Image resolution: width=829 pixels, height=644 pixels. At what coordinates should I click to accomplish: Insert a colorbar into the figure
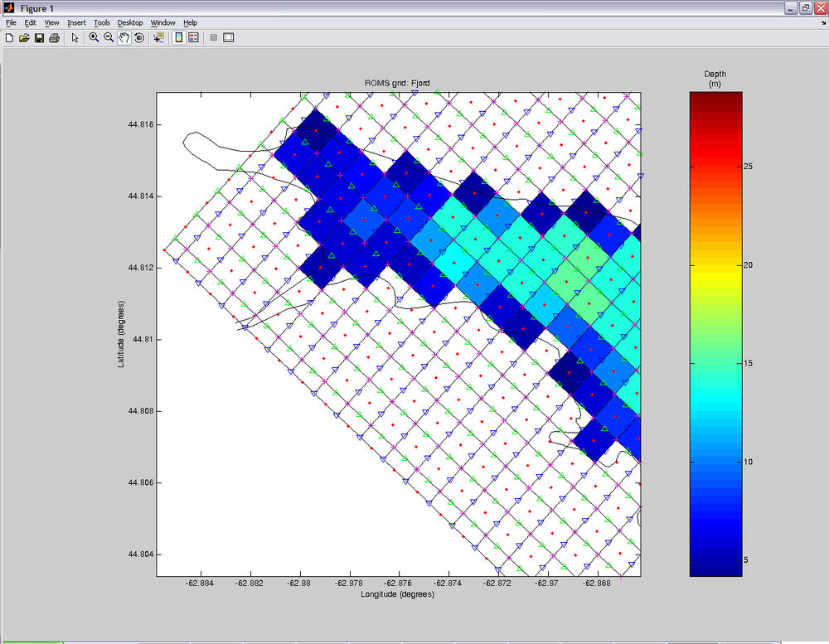pyautogui.click(x=177, y=37)
